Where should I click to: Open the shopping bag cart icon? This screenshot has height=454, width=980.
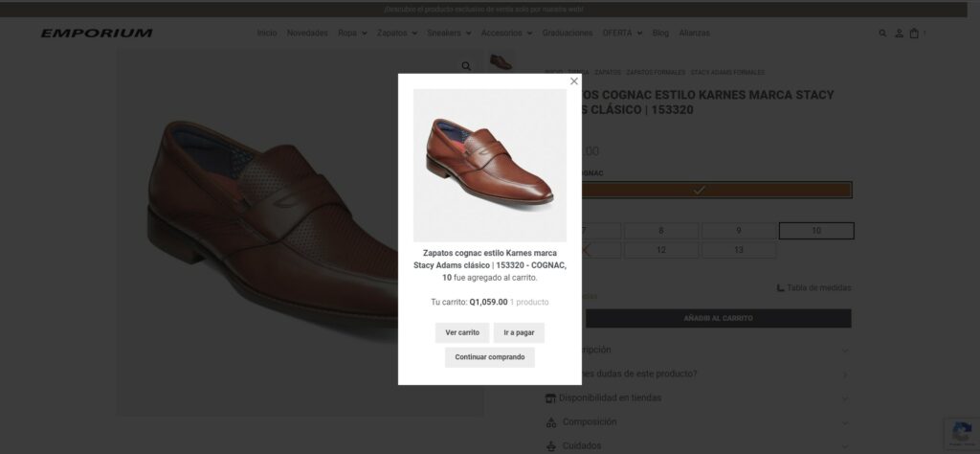tap(914, 34)
